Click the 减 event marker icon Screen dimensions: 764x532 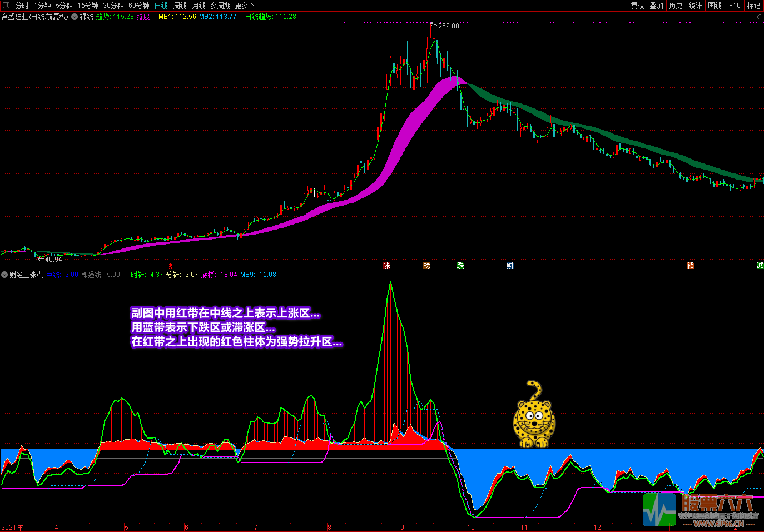[x=760, y=266]
